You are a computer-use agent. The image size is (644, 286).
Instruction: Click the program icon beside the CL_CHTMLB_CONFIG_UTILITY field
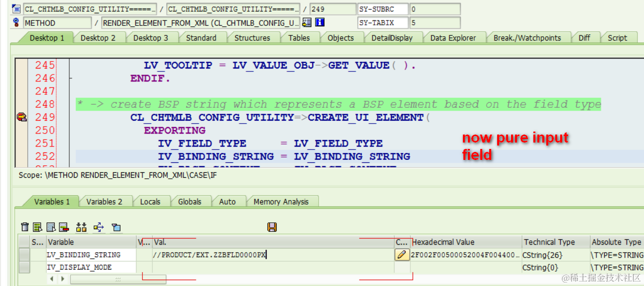click(16, 9)
